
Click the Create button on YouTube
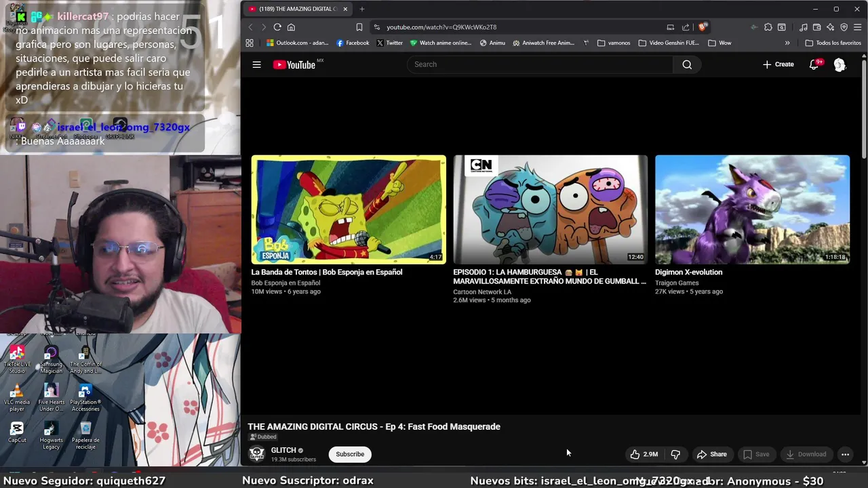[x=778, y=64]
